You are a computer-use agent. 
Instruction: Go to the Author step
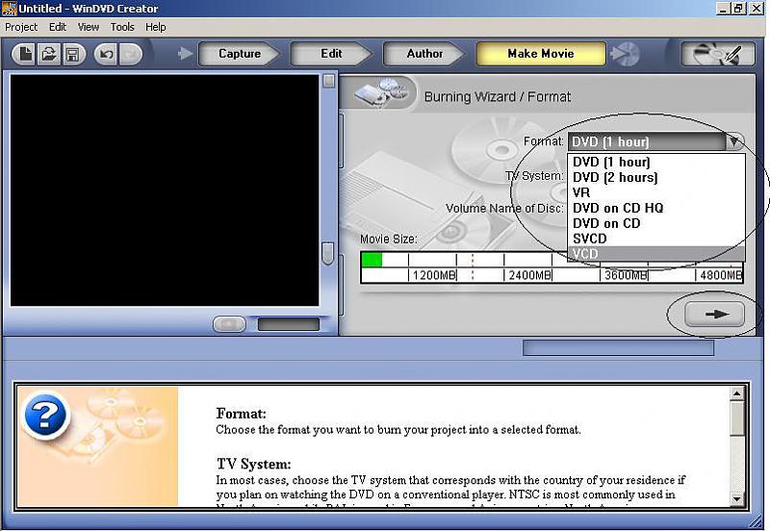[424, 54]
